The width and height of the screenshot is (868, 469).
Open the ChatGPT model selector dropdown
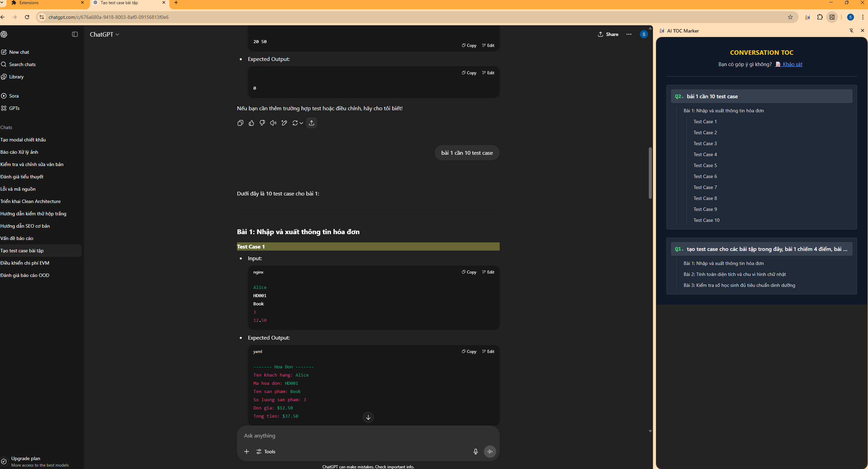[105, 34]
